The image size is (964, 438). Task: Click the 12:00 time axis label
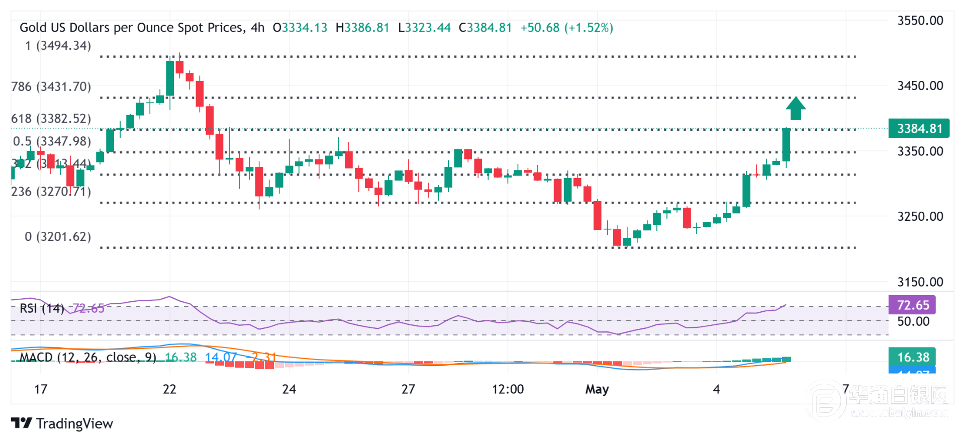click(508, 388)
